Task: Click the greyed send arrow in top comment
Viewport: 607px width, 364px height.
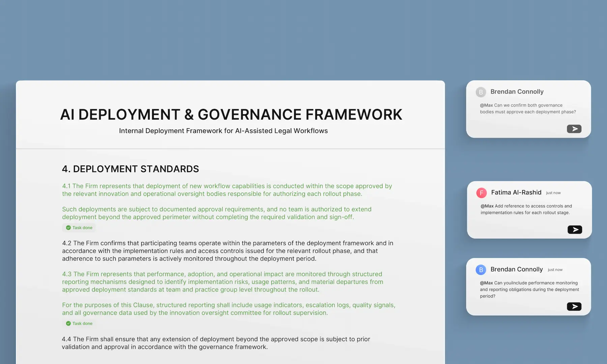Action: [x=574, y=129]
